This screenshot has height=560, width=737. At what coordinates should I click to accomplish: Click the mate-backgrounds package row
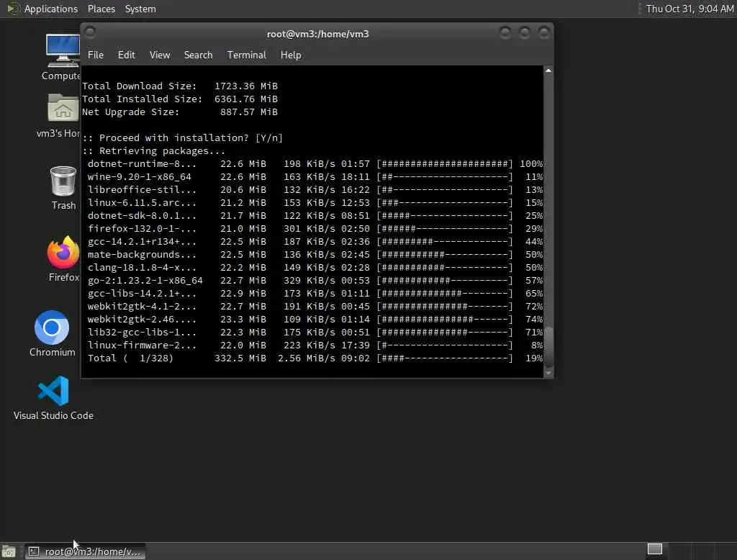[x=315, y=254]
